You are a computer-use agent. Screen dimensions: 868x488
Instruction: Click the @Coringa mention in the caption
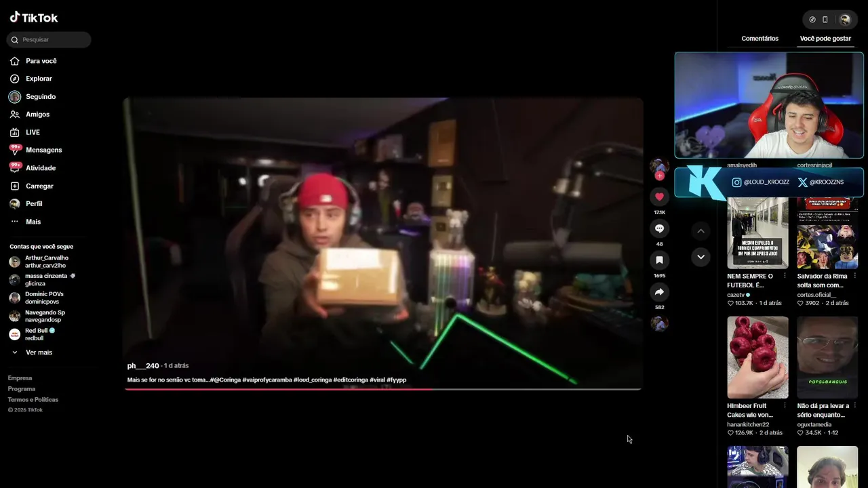[226, 380]
